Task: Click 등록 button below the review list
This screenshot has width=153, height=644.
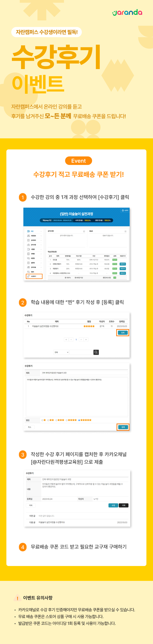Action: 123,332
